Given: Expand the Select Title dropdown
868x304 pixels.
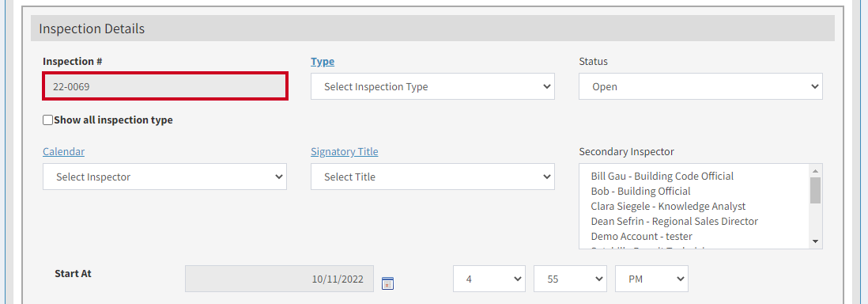Looking at the screenshot, I should (432, 177).
